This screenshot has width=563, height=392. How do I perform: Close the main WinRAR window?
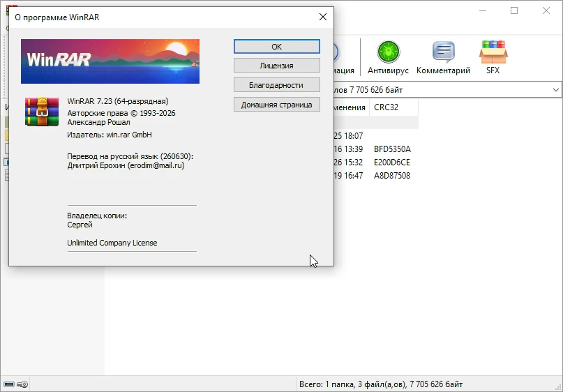[546, 10]
